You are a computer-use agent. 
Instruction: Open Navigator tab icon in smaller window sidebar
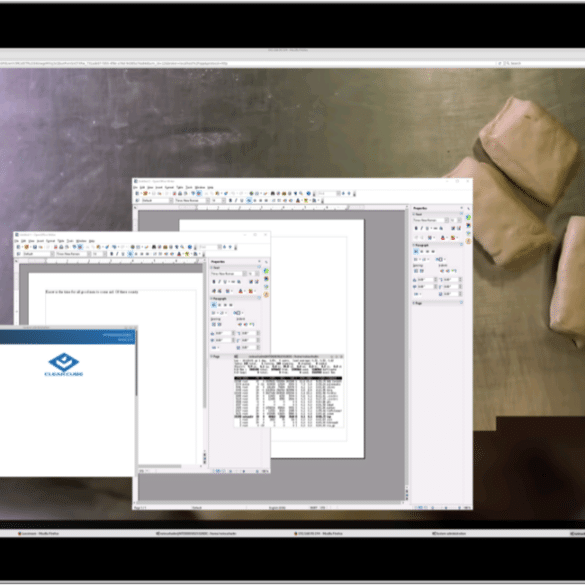pos(266,294)
